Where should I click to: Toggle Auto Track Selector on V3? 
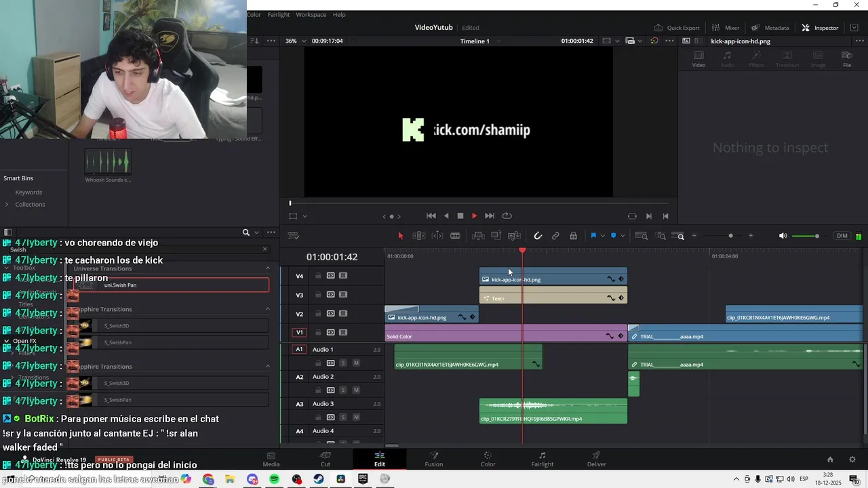pyautogui.click(x=331, y=295)
